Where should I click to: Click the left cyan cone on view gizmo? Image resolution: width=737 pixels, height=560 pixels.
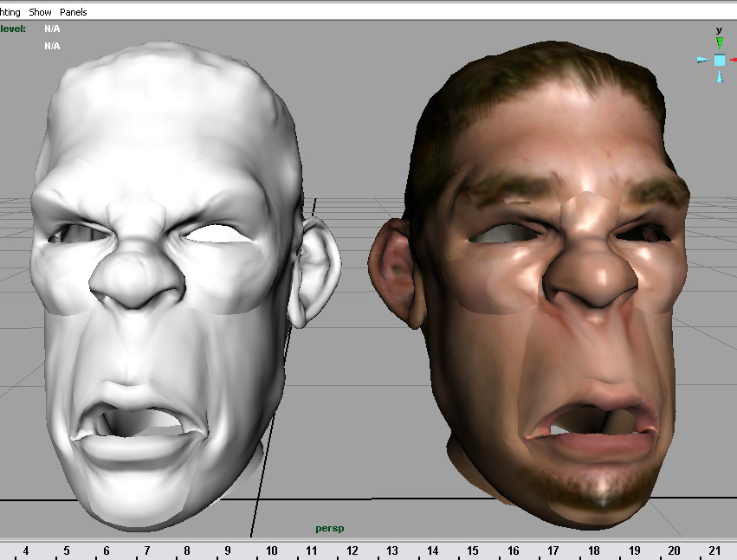702,60
